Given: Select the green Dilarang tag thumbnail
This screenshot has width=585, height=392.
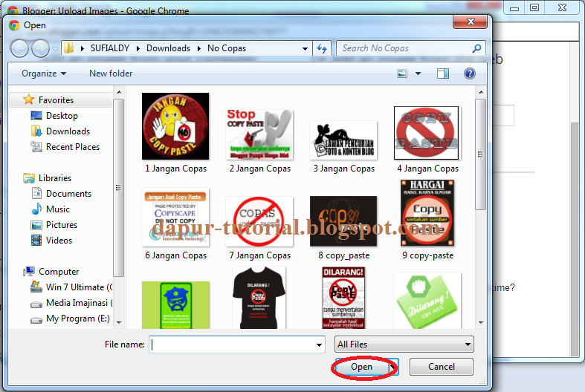Looking at the screenshot, I should (x=427, y=301).
